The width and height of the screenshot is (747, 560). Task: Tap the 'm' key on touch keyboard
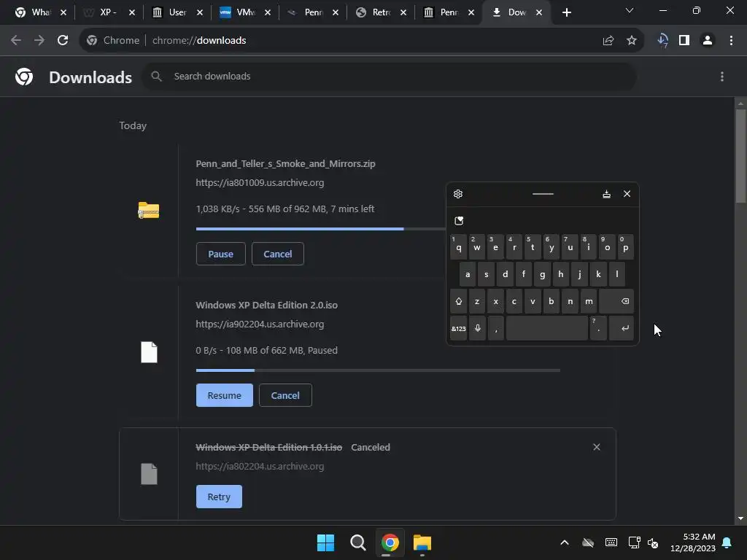click(589, 301)
